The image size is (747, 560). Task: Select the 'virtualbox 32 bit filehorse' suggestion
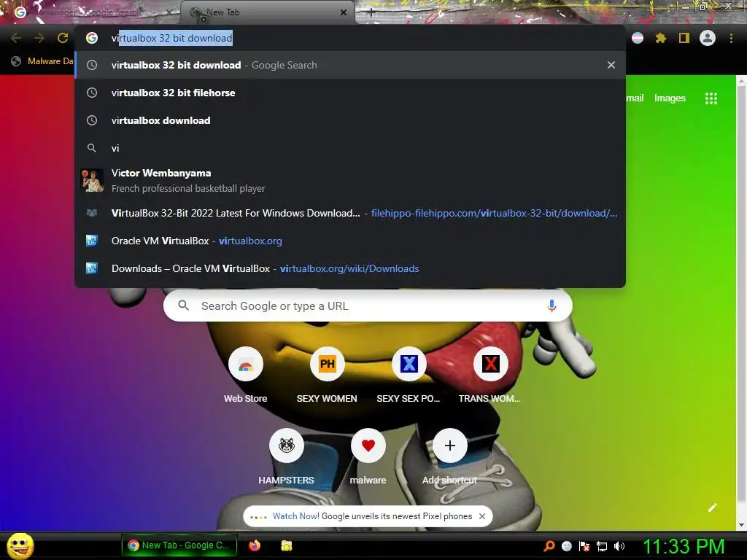tap(350, 93)
